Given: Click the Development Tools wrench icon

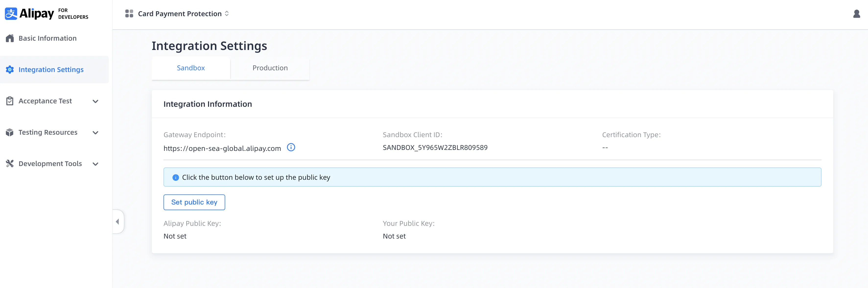Looking at the screenshot, I should (10, 164).
